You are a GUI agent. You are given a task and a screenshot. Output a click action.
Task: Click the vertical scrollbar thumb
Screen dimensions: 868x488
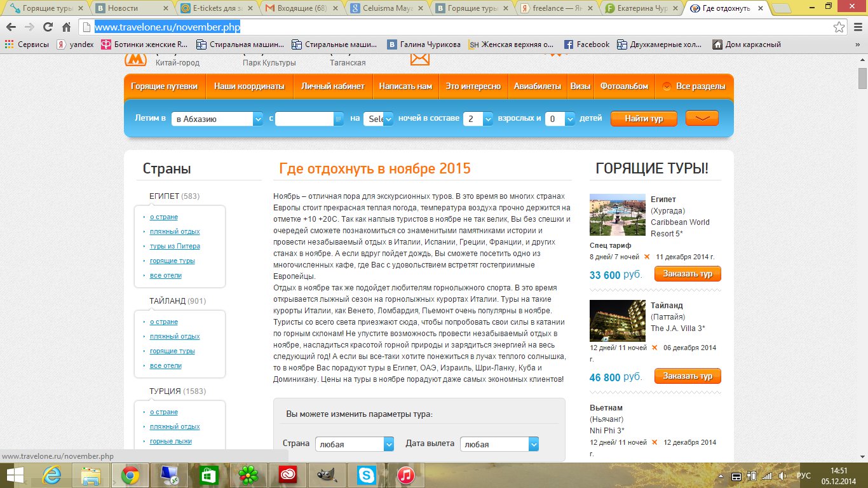862,79
